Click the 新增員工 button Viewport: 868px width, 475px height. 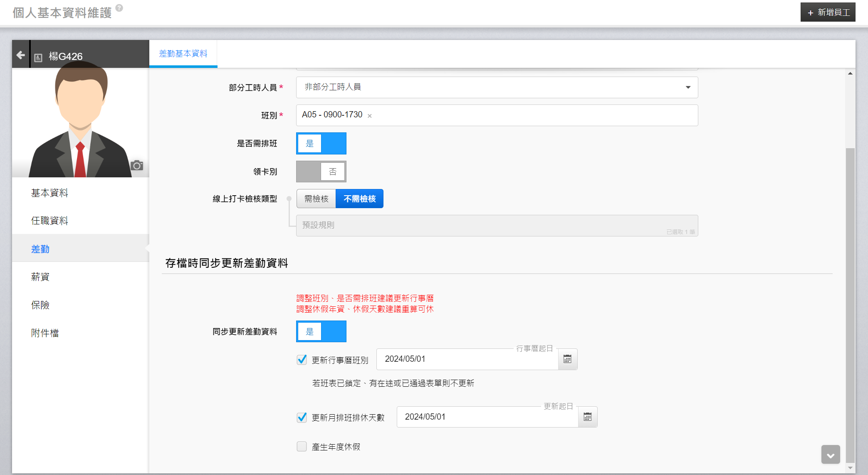[828, 12]
